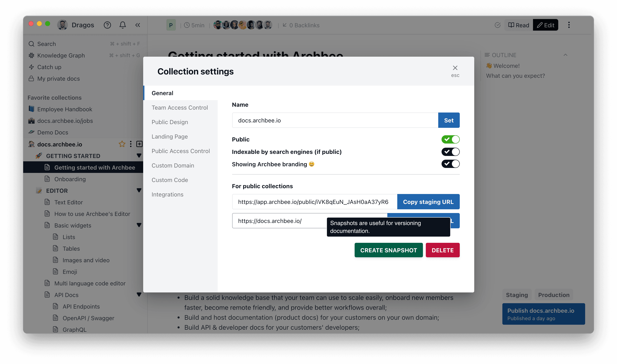Open docs.archbee.io collection three-dot menu
The width and height of the screenshot is (617, 364).
pyautogui.click(x=131, y=144)
